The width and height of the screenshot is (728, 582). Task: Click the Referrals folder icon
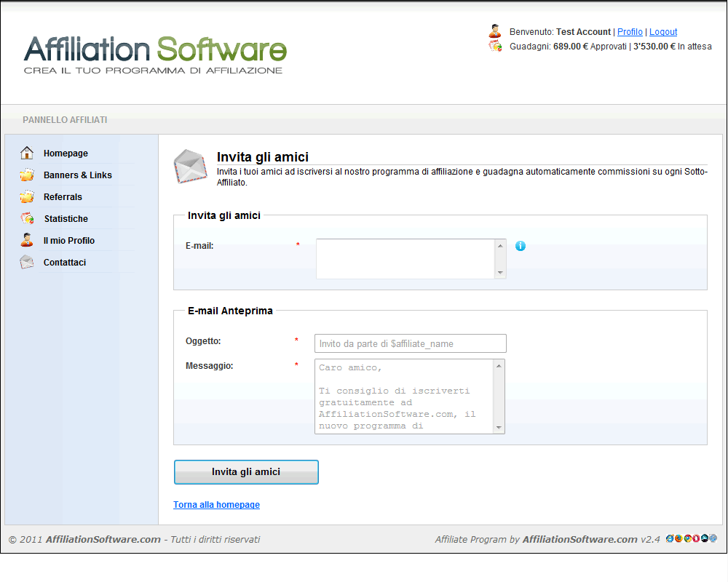tap(27, 196)
